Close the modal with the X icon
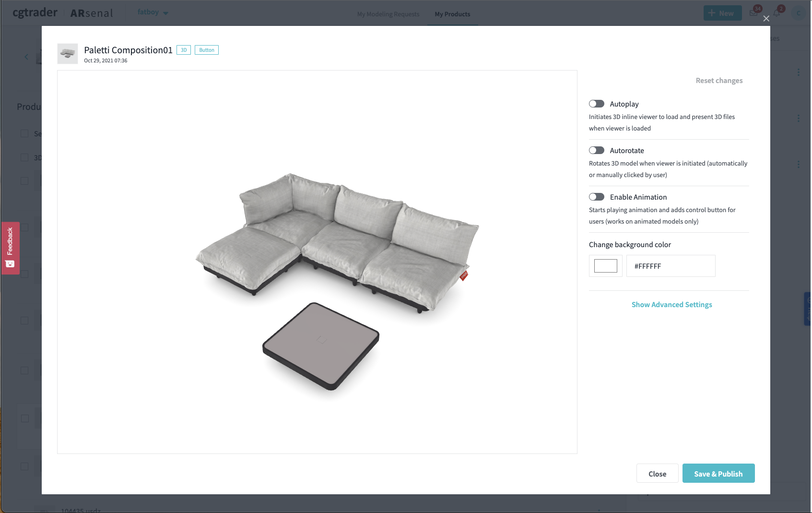 point(766,19)
